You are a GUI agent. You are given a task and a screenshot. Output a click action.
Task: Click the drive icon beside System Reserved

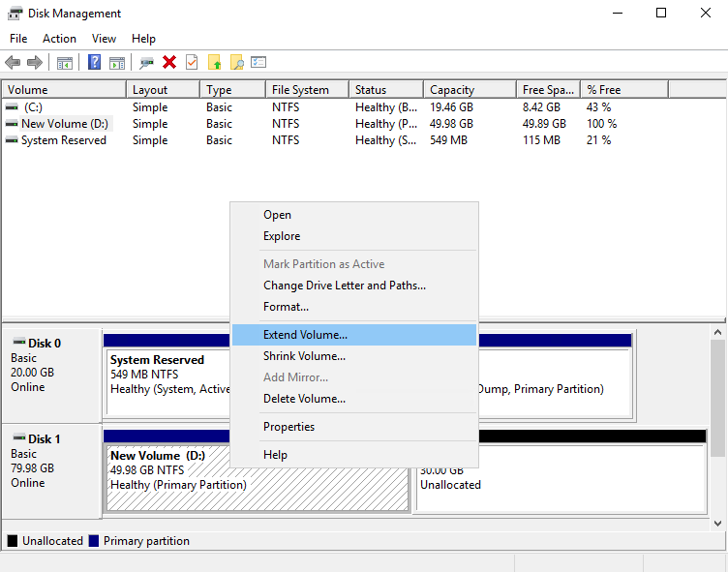[x=12, y=140]
